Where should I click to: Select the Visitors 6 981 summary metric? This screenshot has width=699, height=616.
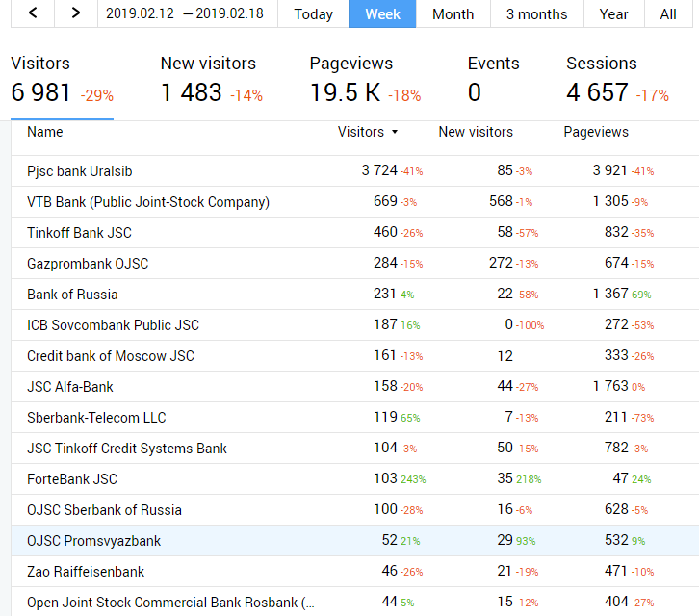pos(62,80)
